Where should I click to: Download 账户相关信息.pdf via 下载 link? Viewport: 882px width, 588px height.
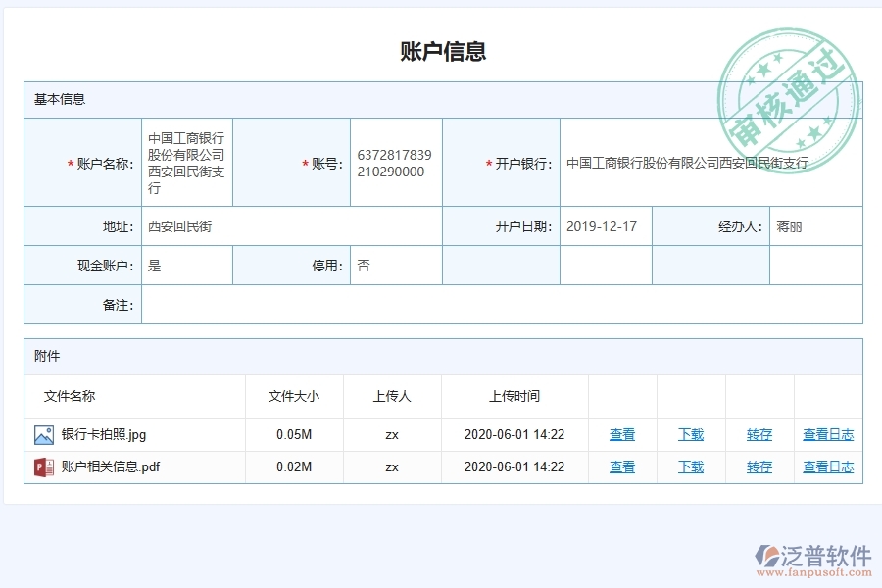690,467
